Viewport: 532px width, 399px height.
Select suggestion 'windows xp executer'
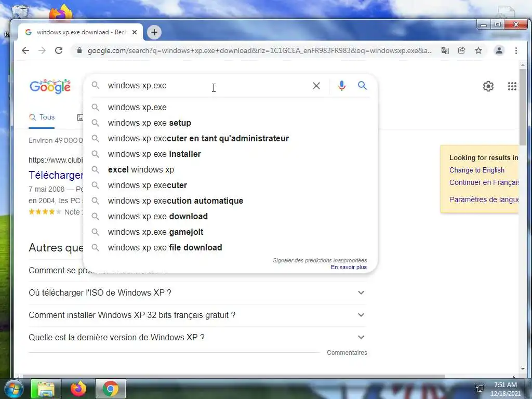(230, 185)
